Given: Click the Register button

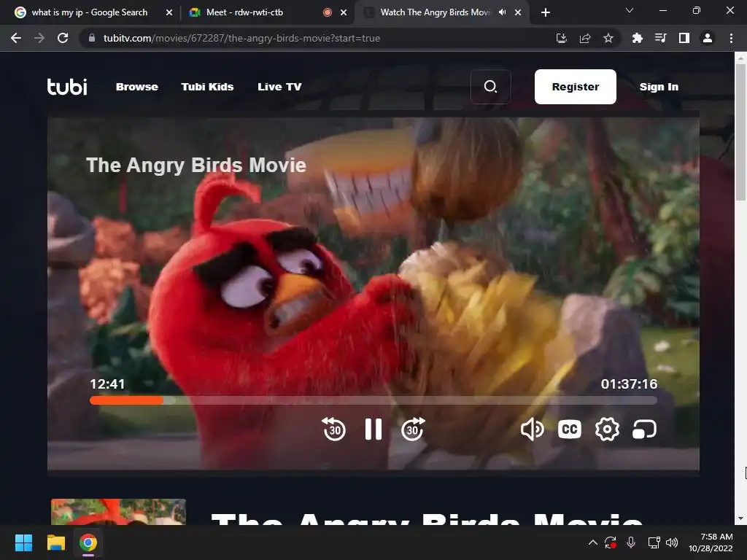Looking at the screenshot, I should point(575,87).
